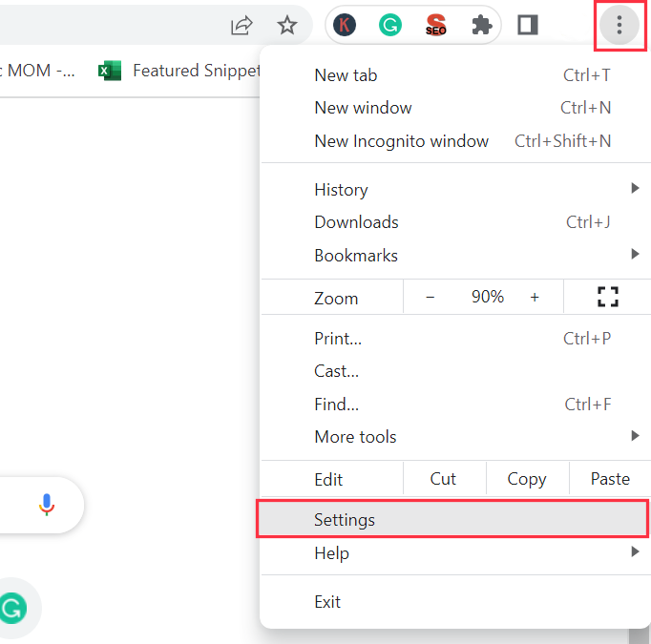Click the Cut button
The width and height of the screenshot is (651, 644).
point(444,479)
